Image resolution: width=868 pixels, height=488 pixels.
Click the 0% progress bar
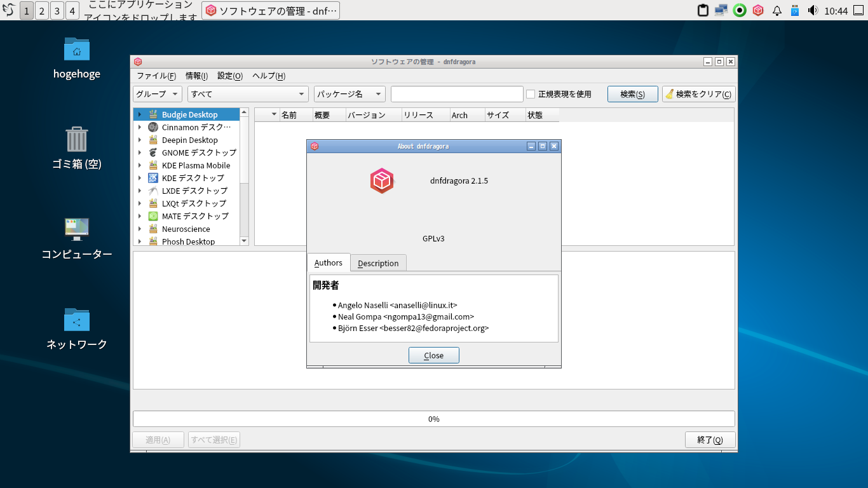click(434, 419)
